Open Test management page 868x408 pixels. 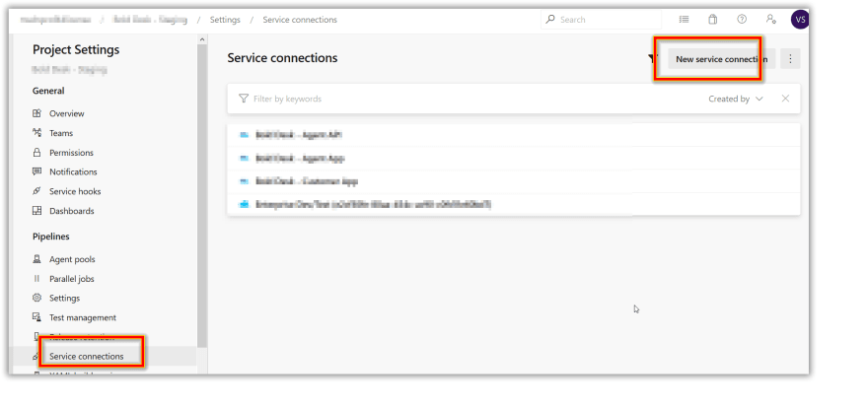[83, 317]
